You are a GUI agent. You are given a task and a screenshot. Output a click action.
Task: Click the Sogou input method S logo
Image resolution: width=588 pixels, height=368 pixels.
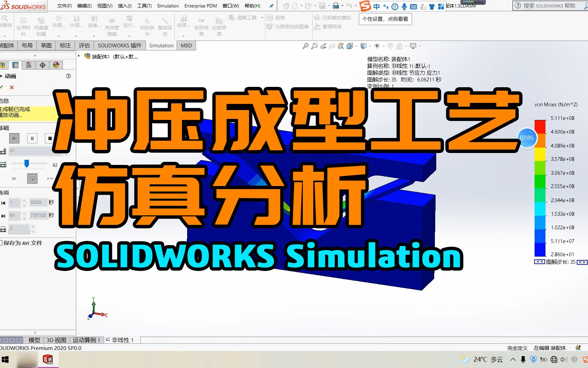tap(365, 6)
